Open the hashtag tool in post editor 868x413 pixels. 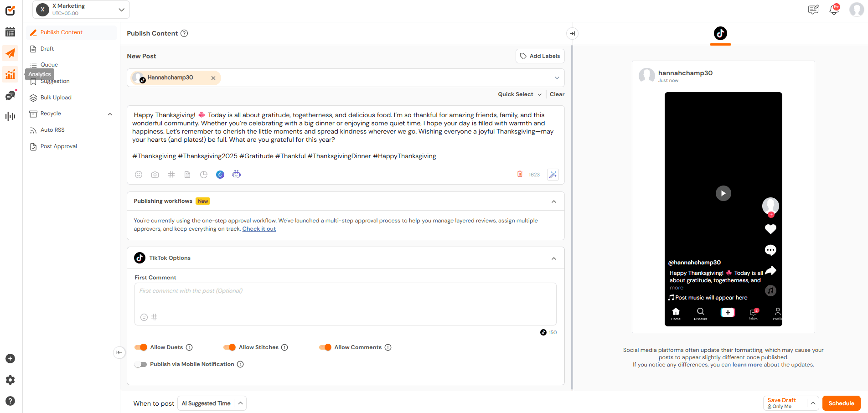[x=171, y=175]
